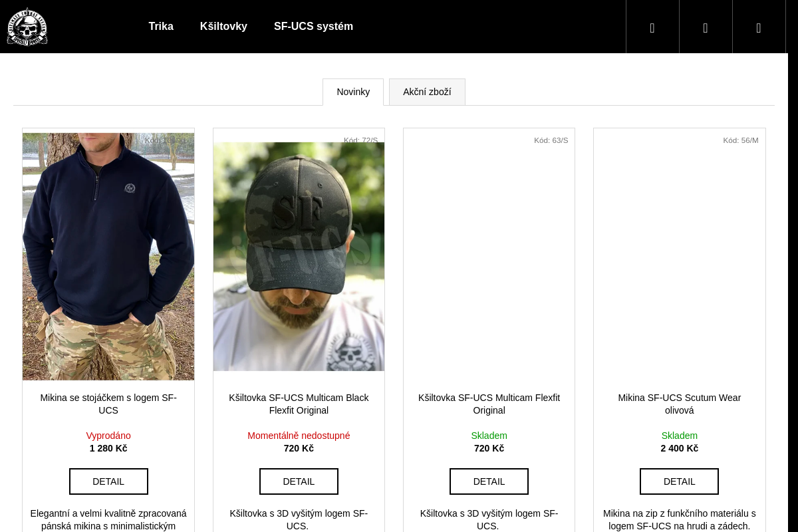Open DETAIL for Kšiltovka Multicam Black Flexfit

click(x=299, y=481)
